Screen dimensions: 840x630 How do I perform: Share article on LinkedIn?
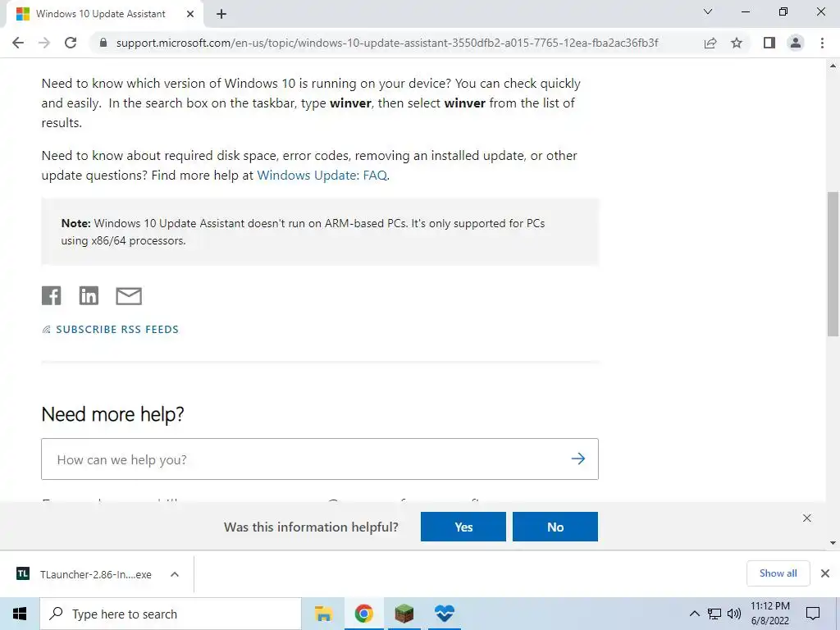[89, 295]
